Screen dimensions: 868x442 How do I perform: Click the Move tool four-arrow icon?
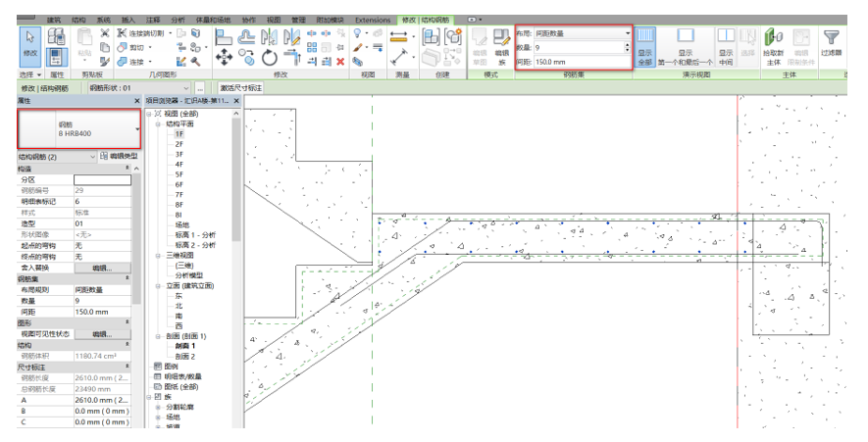[x=224, y=58]
